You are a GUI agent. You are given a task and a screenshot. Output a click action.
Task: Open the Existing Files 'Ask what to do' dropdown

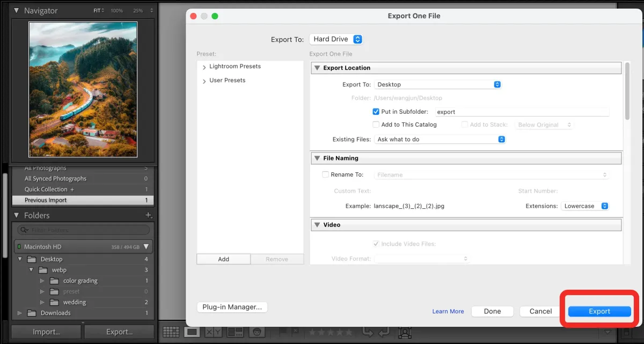440,139
